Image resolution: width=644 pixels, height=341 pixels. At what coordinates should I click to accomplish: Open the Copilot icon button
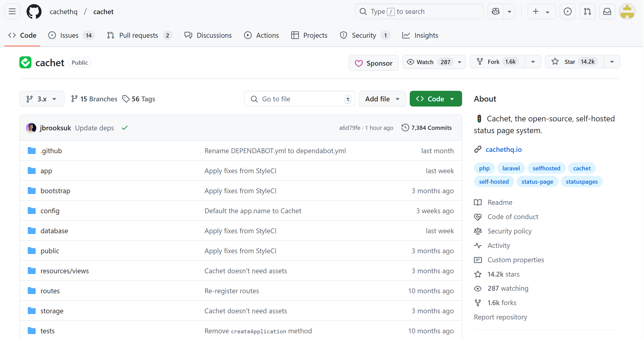(x=496, y=12)
